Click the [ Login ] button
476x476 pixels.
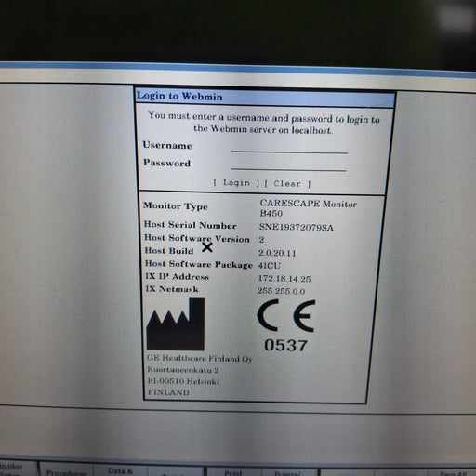click(236, 183)
